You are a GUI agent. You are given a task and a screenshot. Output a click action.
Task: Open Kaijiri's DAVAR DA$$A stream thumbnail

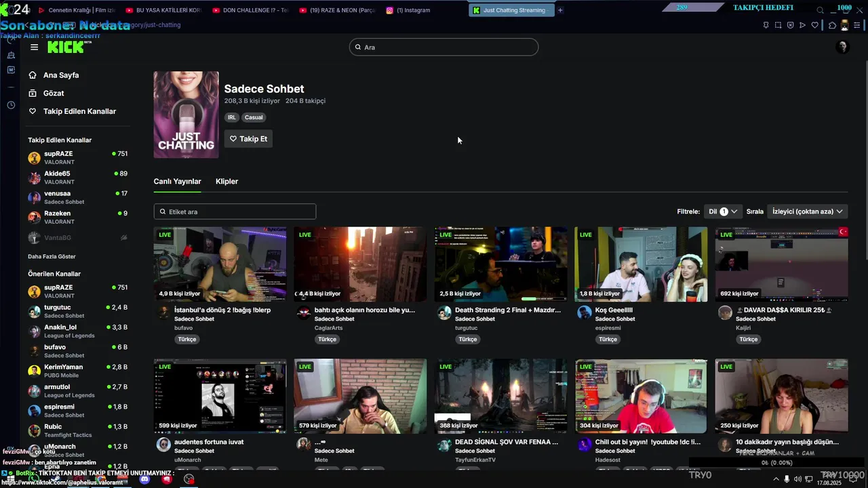(x=781, y=264)
